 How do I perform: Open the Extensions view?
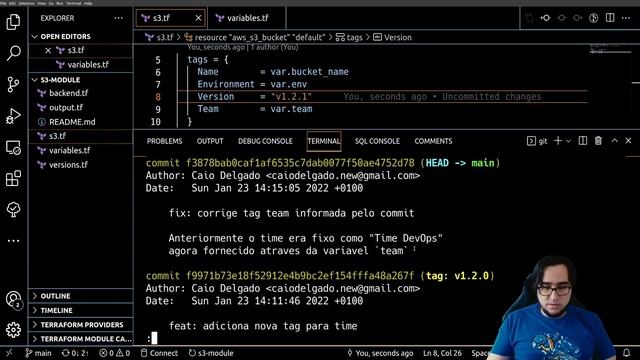coord(13,178)
